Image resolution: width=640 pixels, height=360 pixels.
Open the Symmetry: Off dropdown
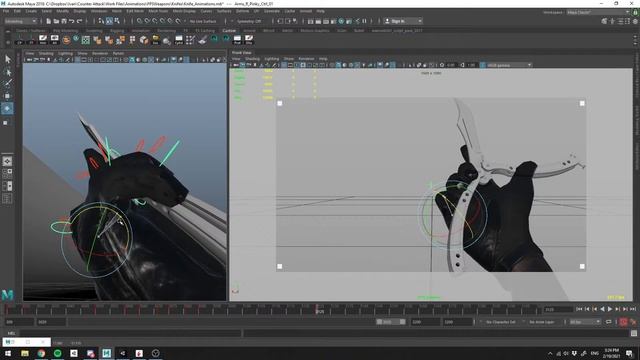coord(249,21)
